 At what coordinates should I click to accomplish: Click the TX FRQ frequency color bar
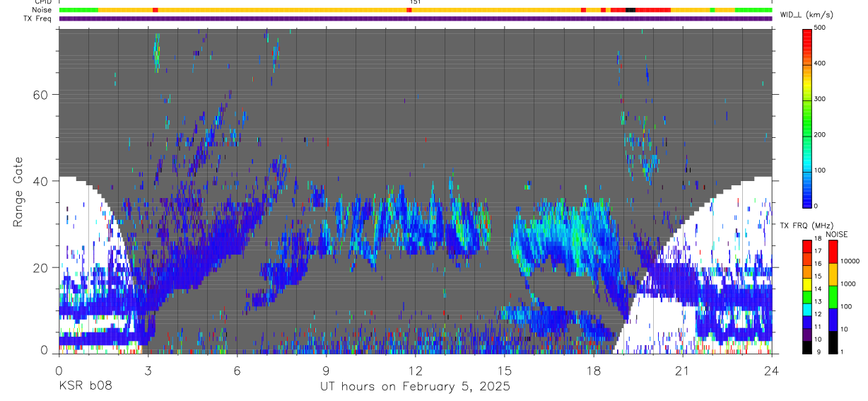(807, 296)
